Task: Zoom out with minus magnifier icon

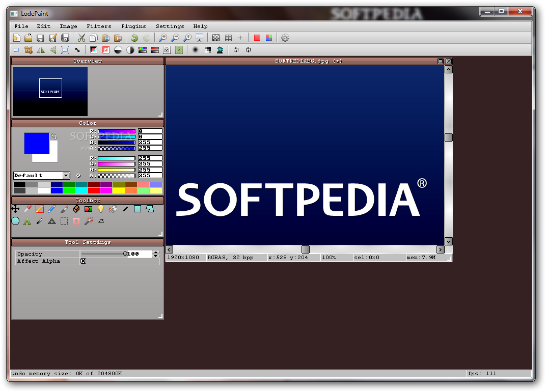Action: 175,38
